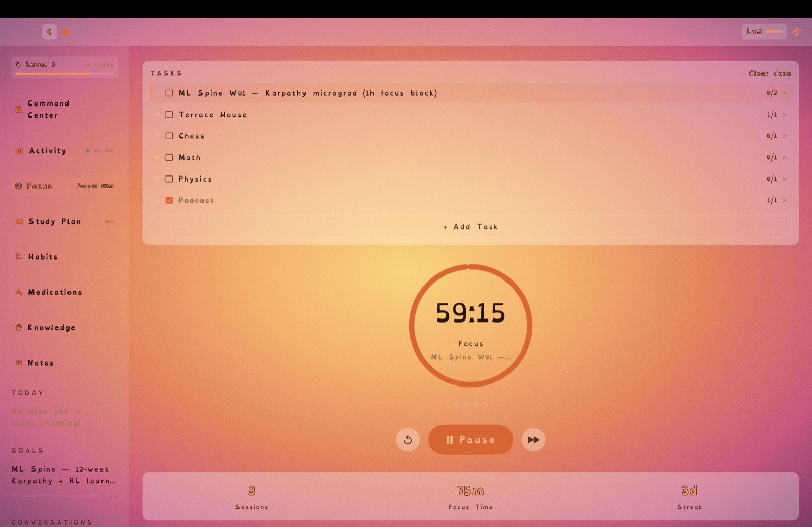812x527 pixels.
Task: Click 'ML Spine W01 —...' label under timer
Action: coord(470,357)
